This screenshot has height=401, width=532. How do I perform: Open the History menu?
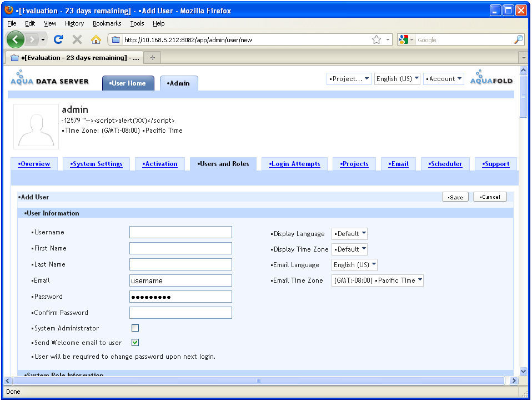click(74, 23)
